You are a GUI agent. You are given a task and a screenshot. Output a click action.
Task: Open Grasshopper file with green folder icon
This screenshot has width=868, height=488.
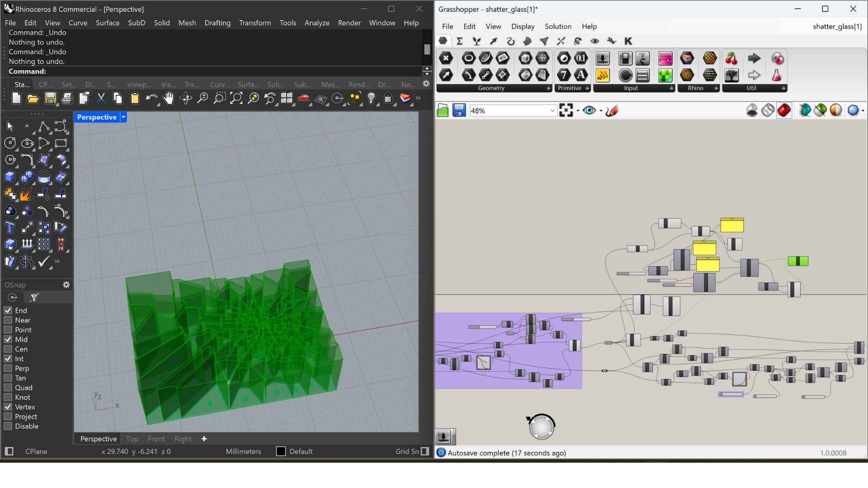443,111
